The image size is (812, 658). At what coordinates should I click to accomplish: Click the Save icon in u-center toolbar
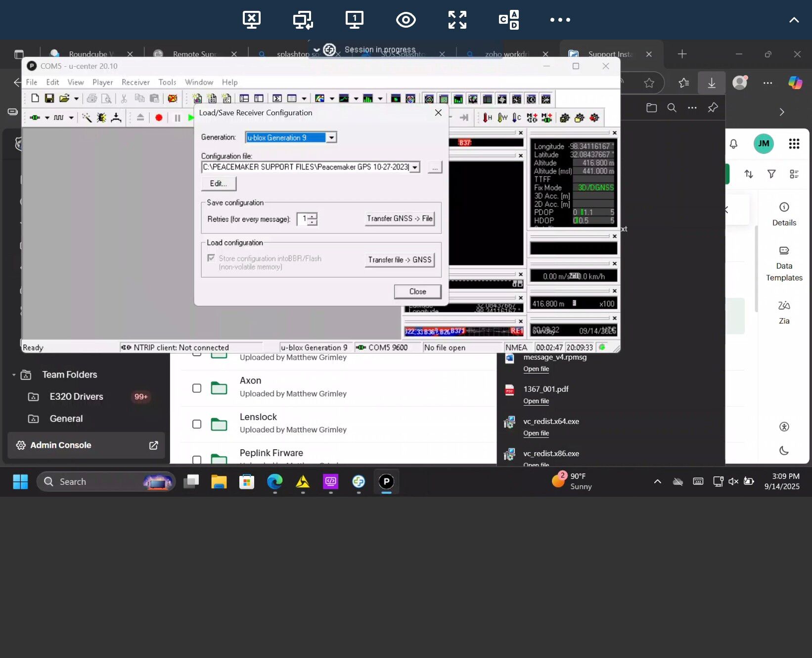(49, 98)
